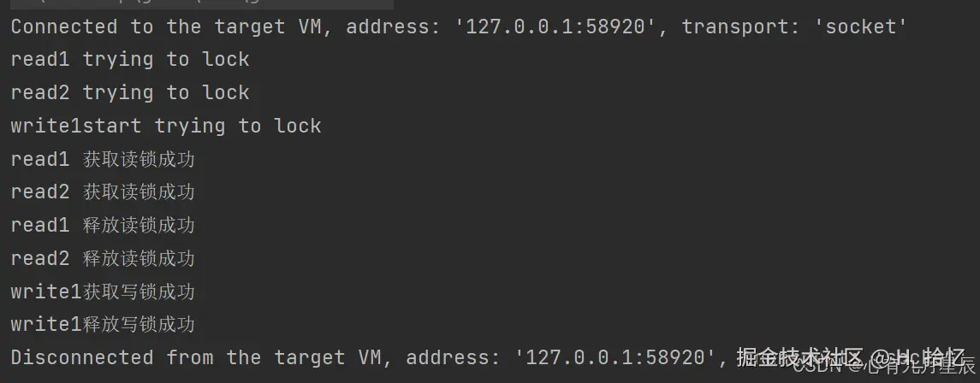Click the "write1获取写锁成功" output line

103,292
